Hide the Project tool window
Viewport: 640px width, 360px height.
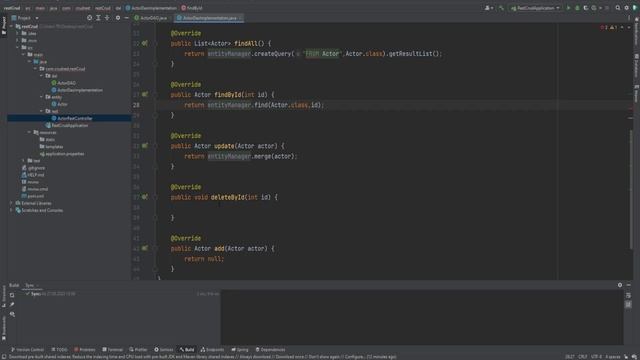click(127, 18)
